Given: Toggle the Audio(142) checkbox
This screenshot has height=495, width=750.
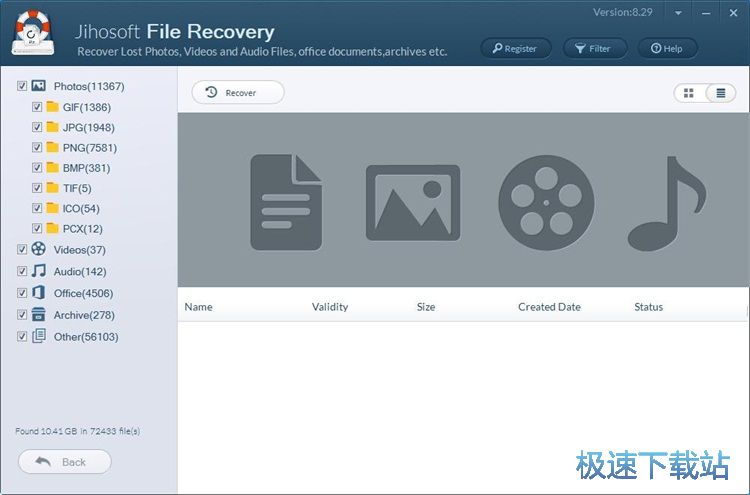Looking at the screenshot, I should (x=22, y=271).
